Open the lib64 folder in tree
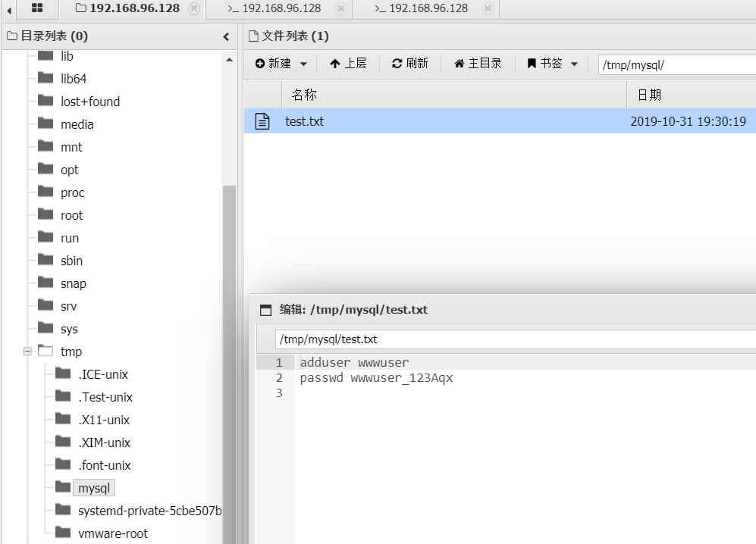Image resolution: width=756 pixels, height=544 pixels. point(74,79)
